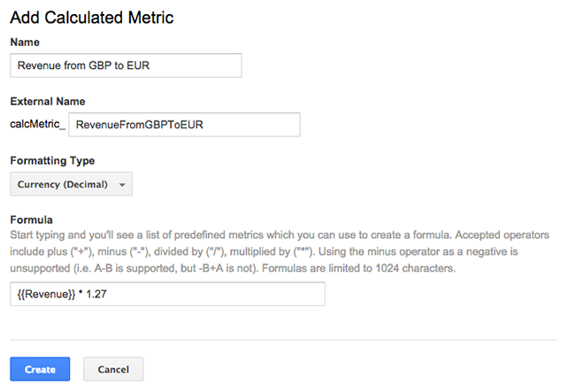
Task: Click the Formatting Type label
Action: (51, 160)
